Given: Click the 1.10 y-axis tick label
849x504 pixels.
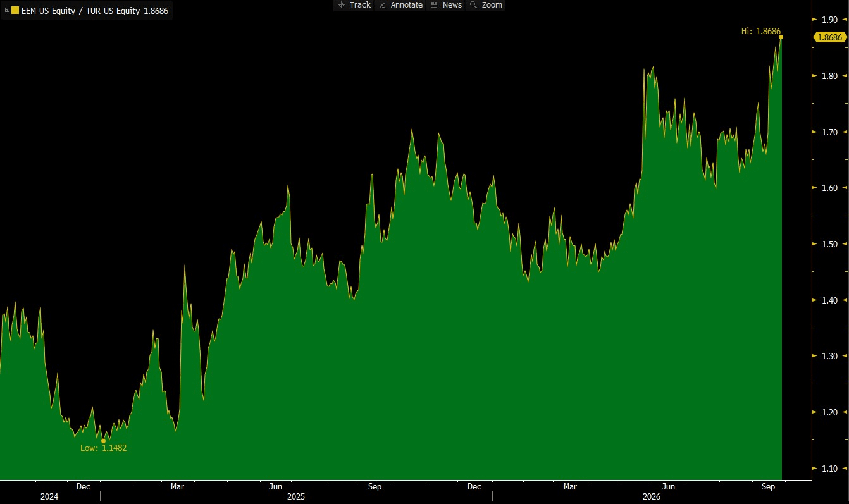Looking at the screenshot, I should 829,469.
